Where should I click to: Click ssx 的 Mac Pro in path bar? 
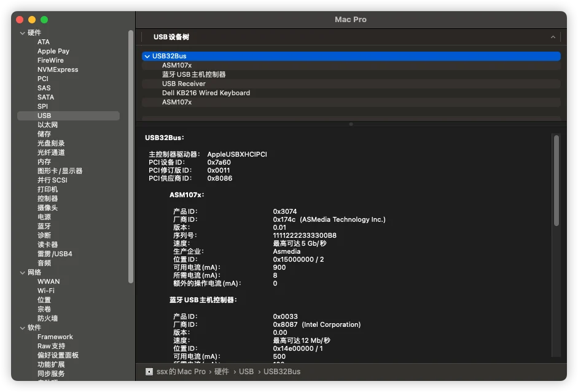click(x=181, y=372)
